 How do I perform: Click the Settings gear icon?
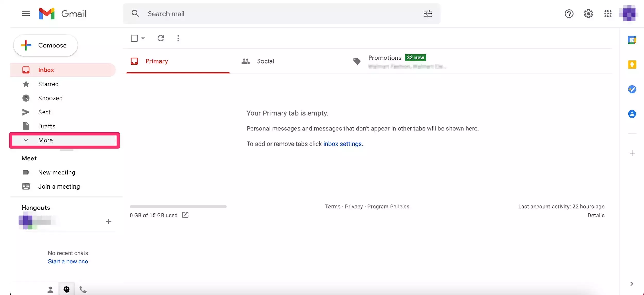588,14
